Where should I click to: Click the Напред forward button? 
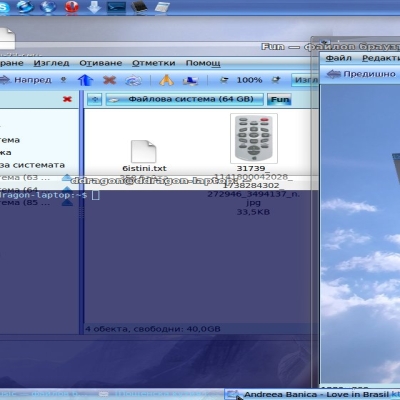click(x=26, y=80)
